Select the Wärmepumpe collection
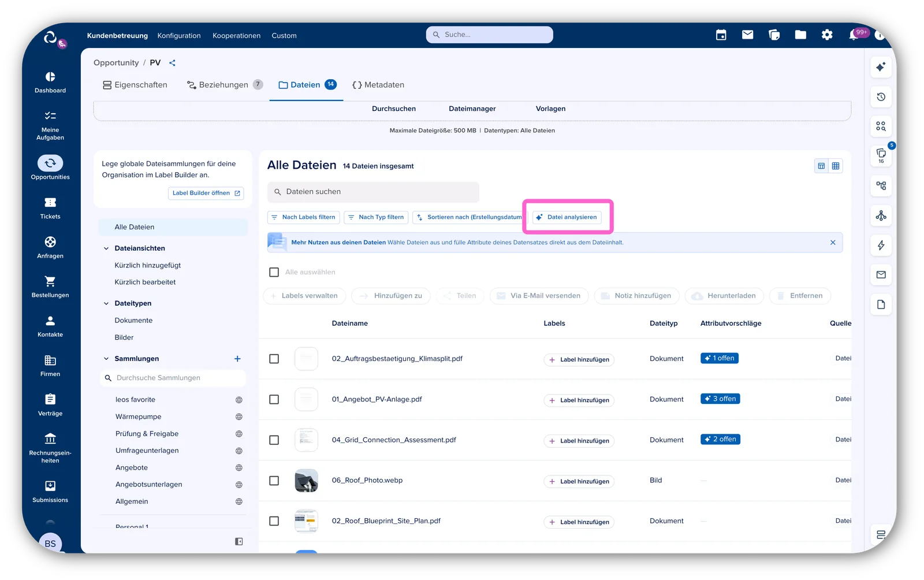The image size is (924, 580). tap(139, 417)
